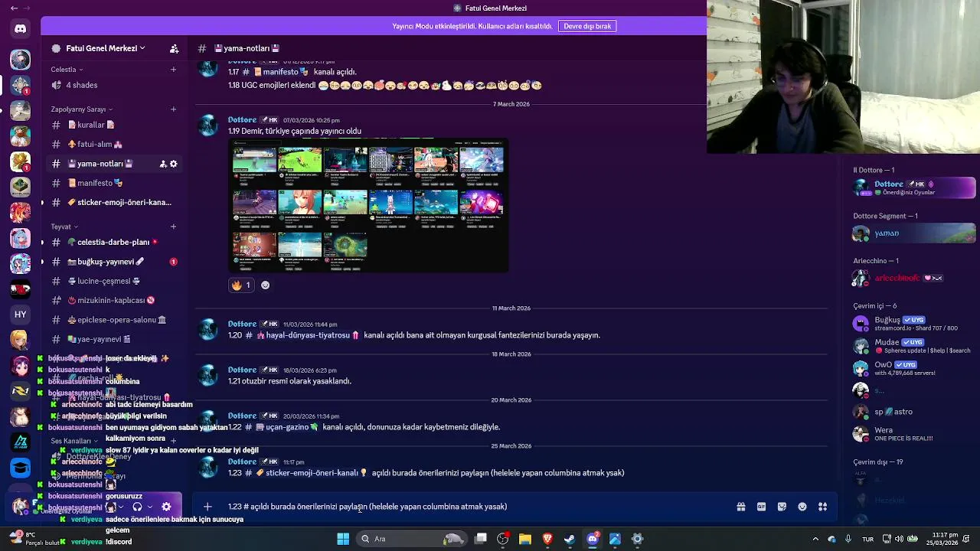Open member with astro in name

[x=914, y=412]
